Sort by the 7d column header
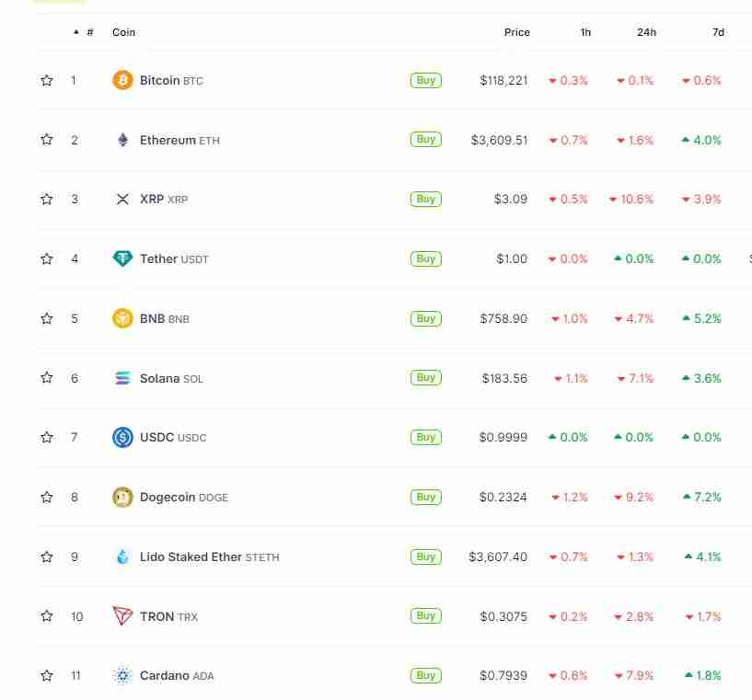The height and width of the screenshot is (700, 752). (x=718, y=32)
